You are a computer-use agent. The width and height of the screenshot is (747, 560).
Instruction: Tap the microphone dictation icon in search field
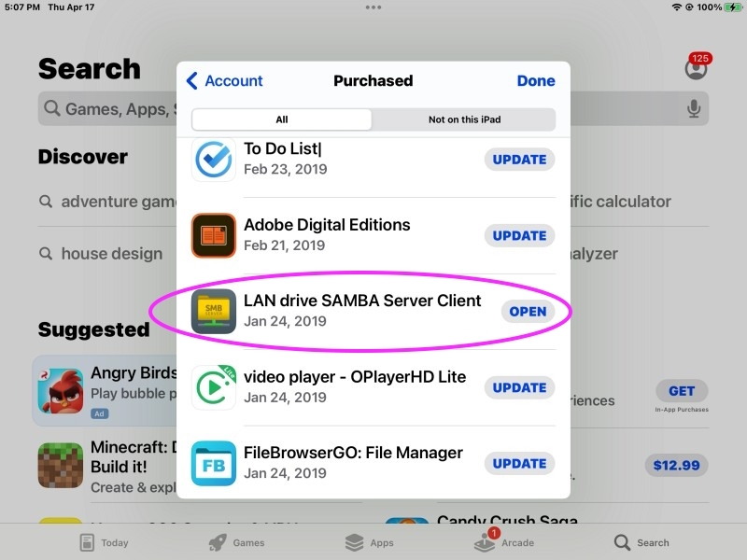pyautogui.click(x=694, y=108)
